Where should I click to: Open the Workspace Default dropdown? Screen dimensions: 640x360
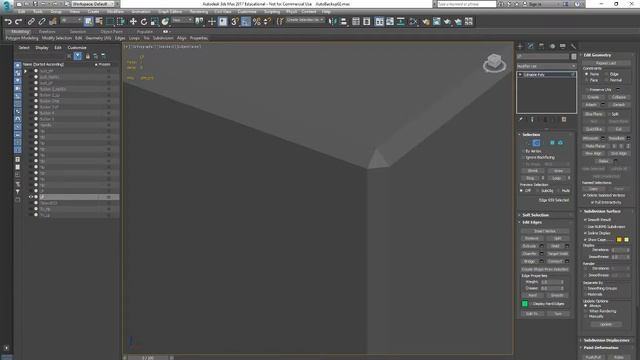[x=92, y=4]
